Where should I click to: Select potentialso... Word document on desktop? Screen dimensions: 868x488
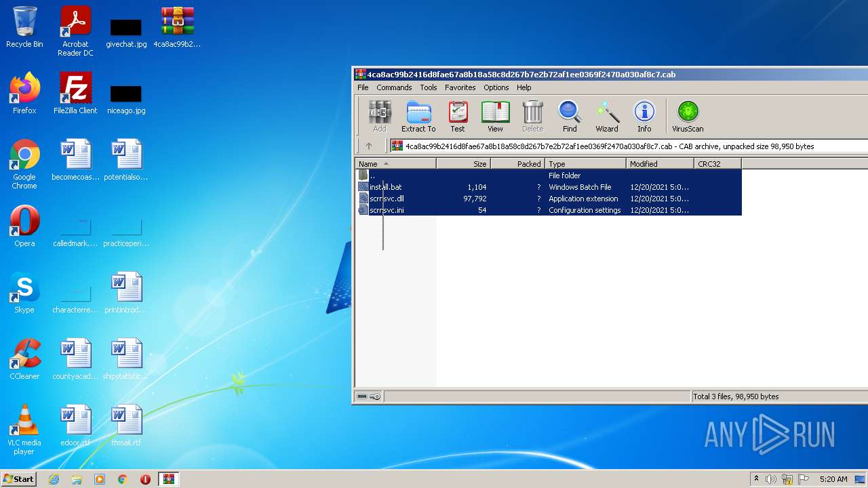pyautogui.click(x=126, y=160)
